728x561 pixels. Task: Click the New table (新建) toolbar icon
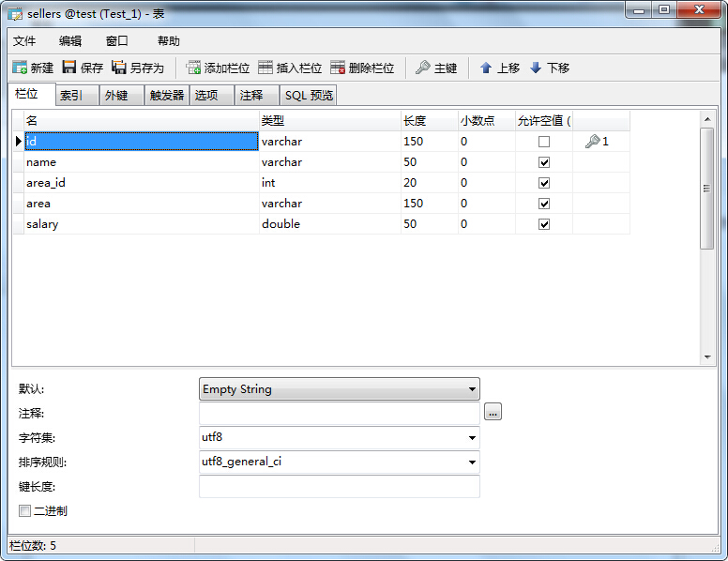20,68
